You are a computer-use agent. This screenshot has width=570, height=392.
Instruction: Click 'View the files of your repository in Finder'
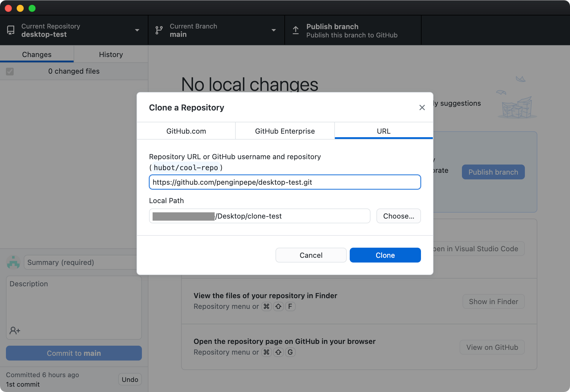tap(265, 295)
